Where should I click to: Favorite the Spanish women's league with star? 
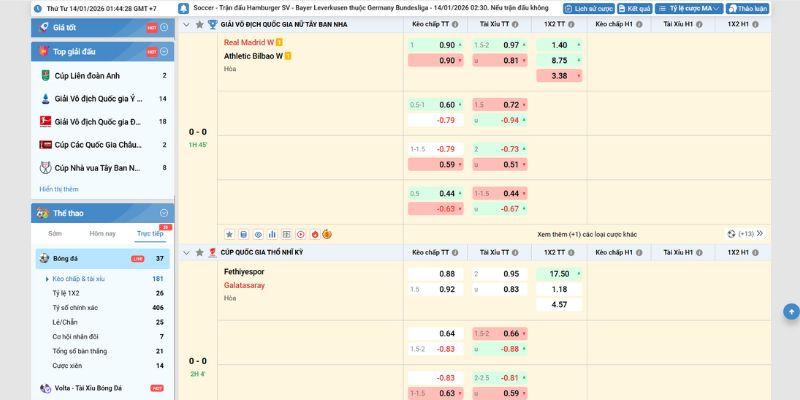(x=199, y=23)
